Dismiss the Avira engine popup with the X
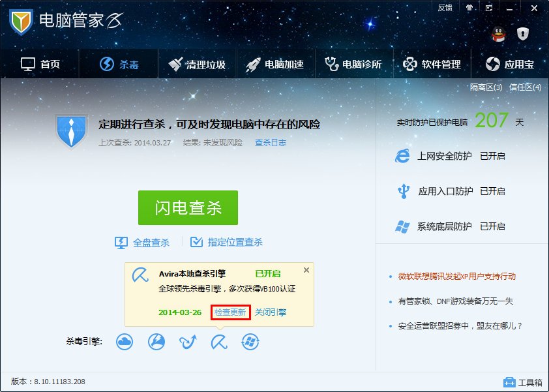Viewport: 549px width, 392px height. (x=306, y=270)
